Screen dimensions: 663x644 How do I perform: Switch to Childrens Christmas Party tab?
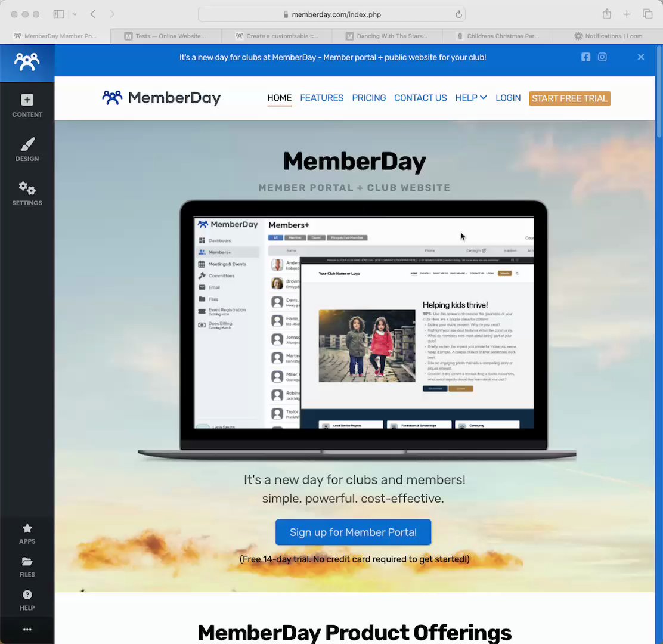coord(498,36)
